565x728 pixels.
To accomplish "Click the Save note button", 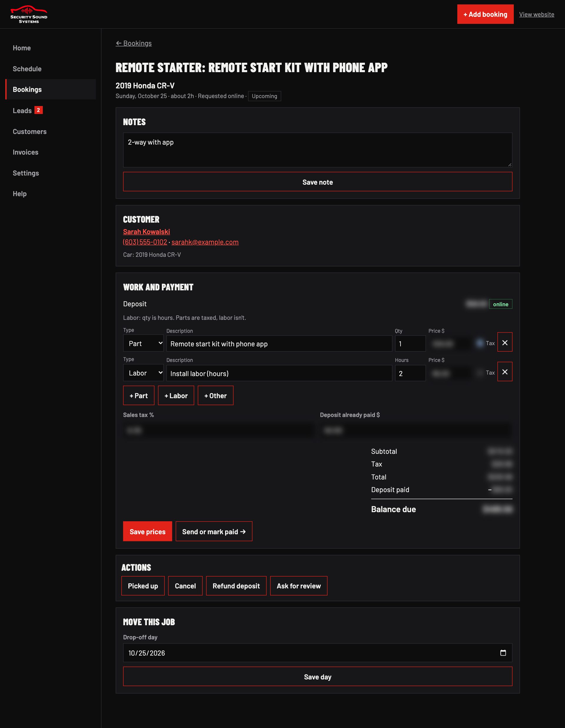I will (318, 182).
